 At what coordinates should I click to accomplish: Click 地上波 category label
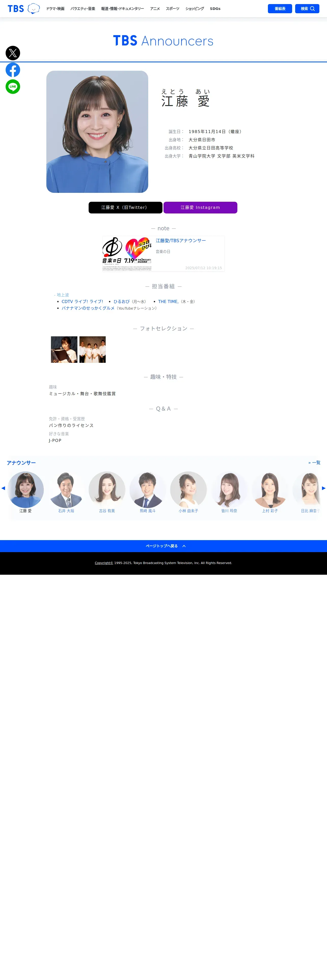coord(63,295)
